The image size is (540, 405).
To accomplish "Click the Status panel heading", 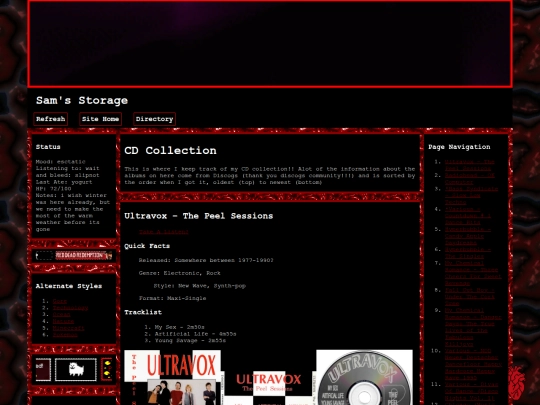I will point(48,147).
